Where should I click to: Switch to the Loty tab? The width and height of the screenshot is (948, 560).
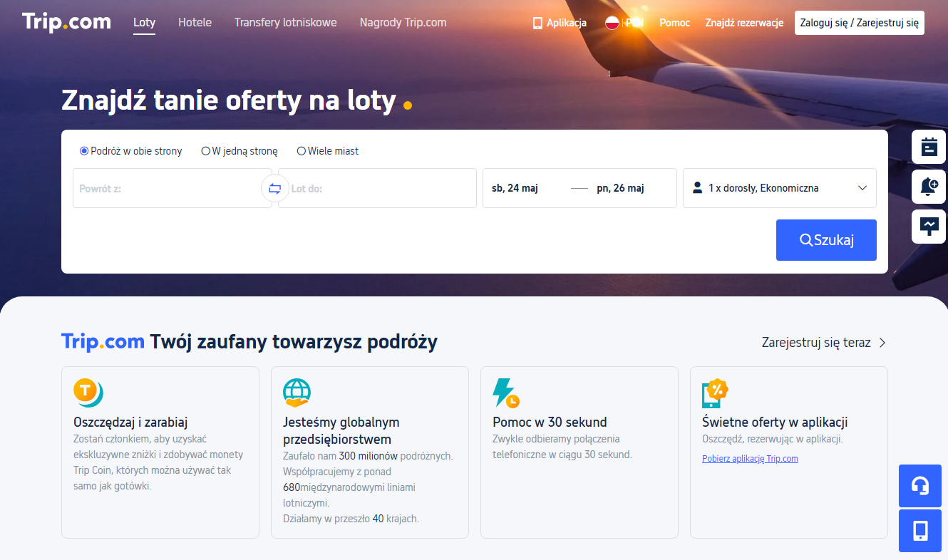point(145,22)
